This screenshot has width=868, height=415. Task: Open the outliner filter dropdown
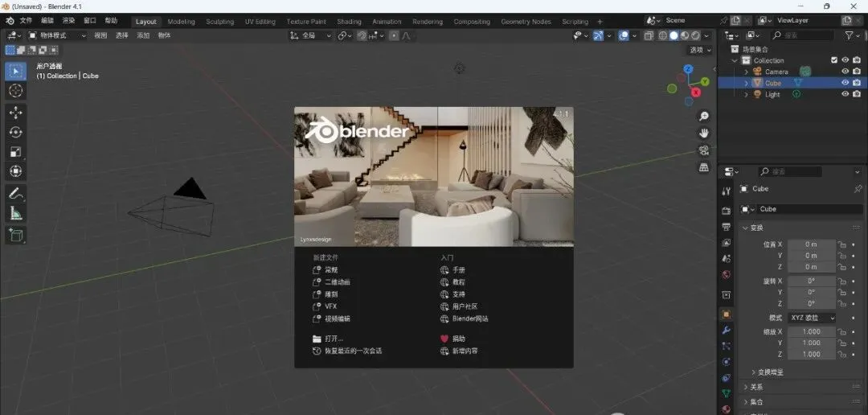[x=852, y=35]
